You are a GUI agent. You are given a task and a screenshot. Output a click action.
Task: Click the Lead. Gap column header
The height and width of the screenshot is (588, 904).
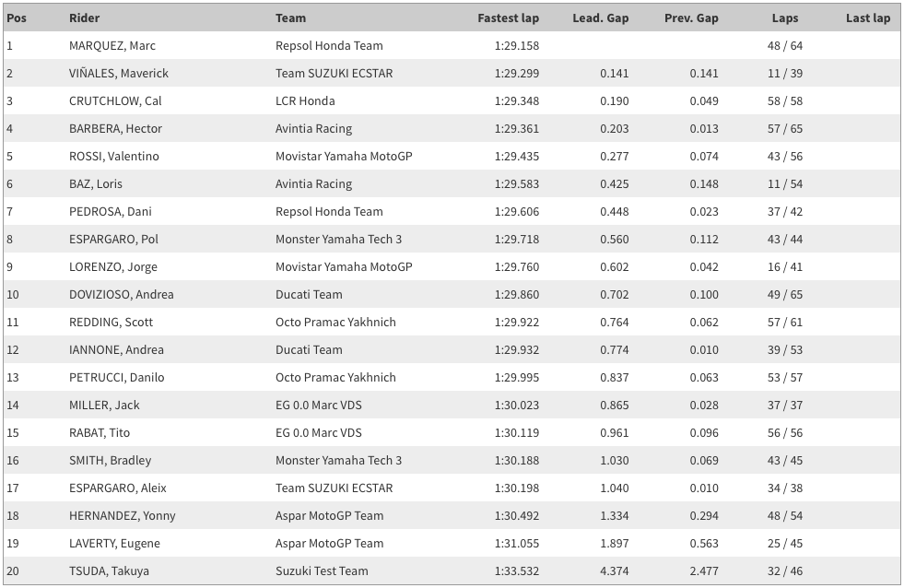pos(606,18)
